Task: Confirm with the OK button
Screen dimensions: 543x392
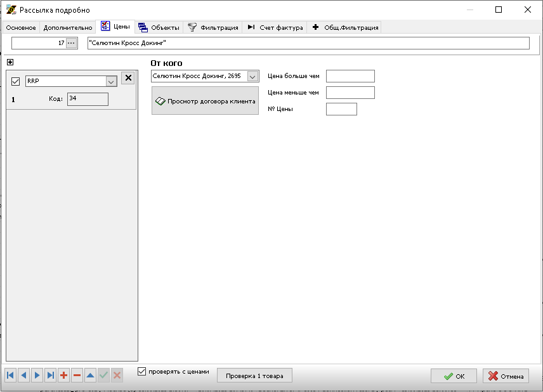Action: (454, 376)
